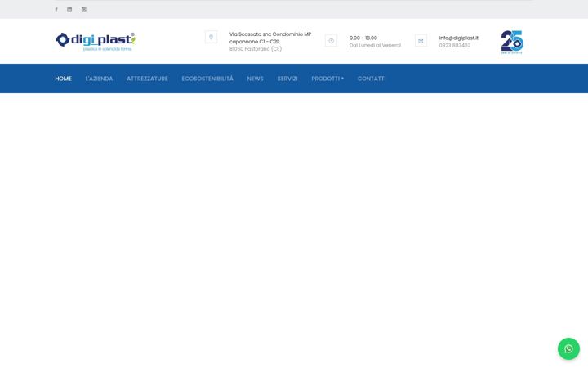Screen dimensions: 588x368
Task: Click the mail icon beside info@digiplast.it
Action: click(421, 41)
